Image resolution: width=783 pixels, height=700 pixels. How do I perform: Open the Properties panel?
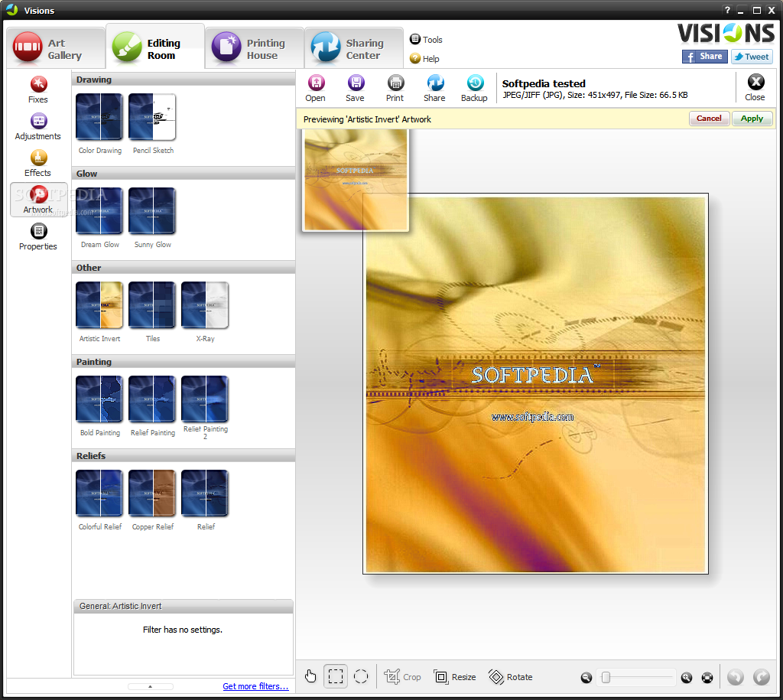pos(38,237)
